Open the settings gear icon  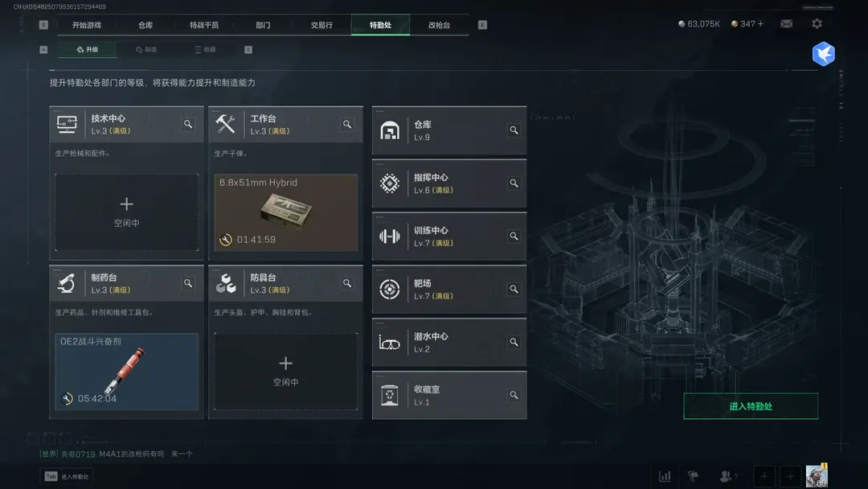click(x=817, y=24)
